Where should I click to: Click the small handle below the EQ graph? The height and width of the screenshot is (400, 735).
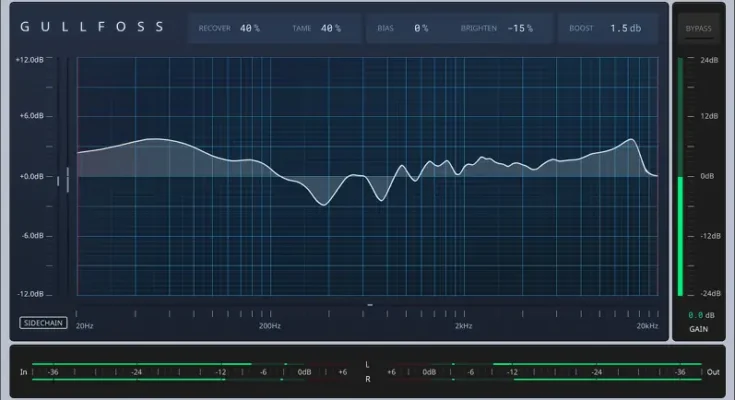pos(370,304)
